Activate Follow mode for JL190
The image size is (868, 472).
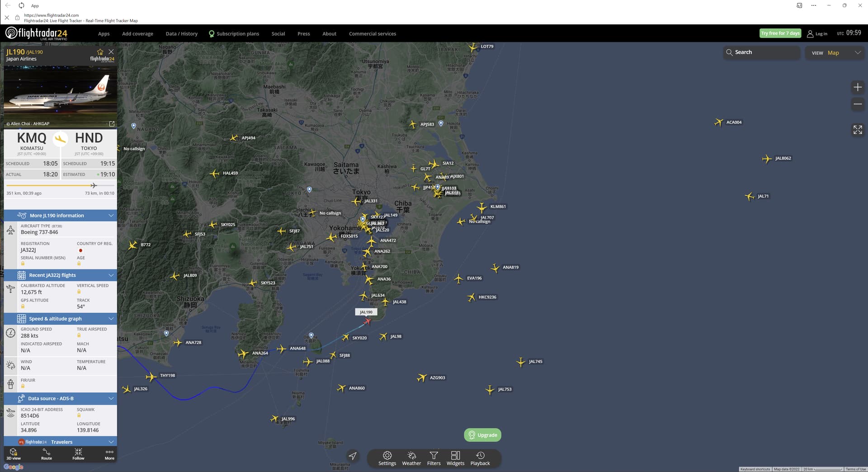[78, 454]
